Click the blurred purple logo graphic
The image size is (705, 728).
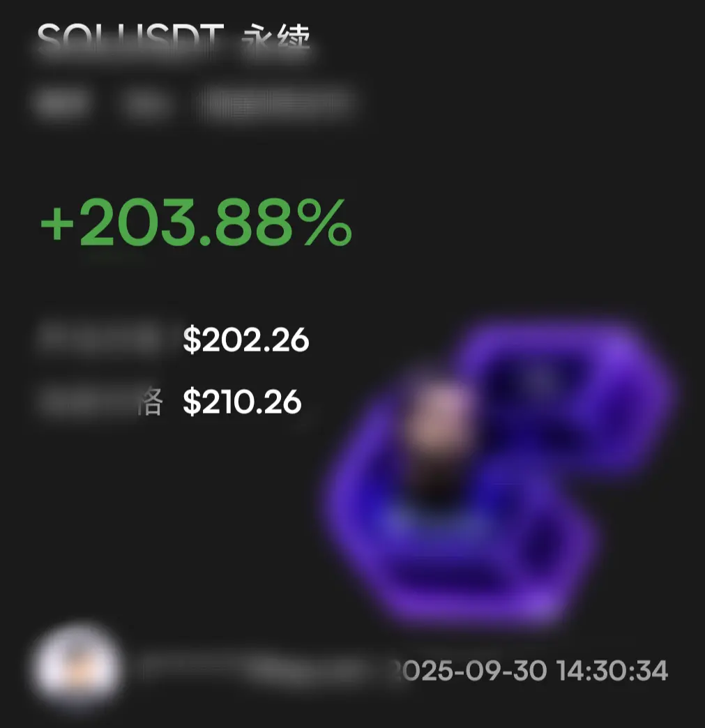click(x=499, y=472)
